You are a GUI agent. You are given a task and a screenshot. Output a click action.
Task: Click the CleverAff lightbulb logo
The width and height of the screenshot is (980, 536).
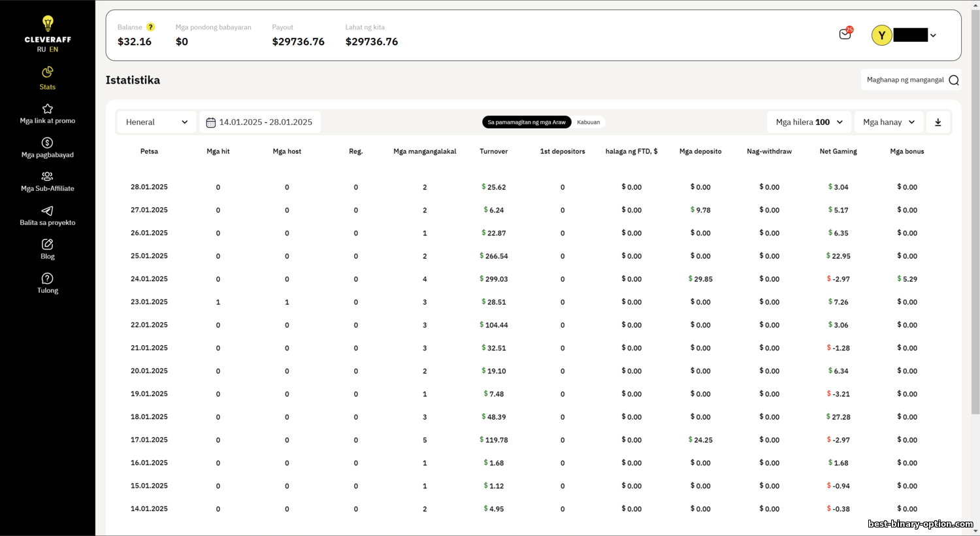click(x=48, y=24)
